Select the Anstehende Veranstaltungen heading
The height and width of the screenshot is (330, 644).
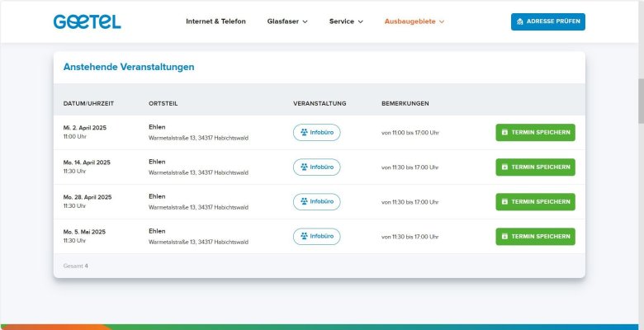tap(129, 67)
